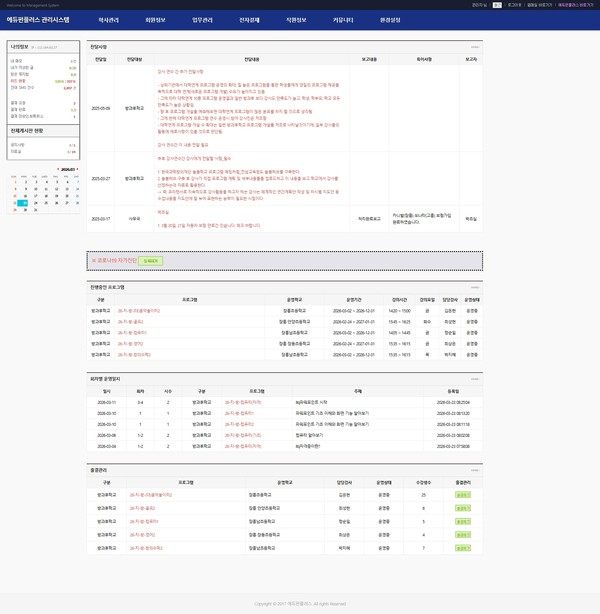Click the 2025-03-17 date cell in 전달사항

(101, 219)
